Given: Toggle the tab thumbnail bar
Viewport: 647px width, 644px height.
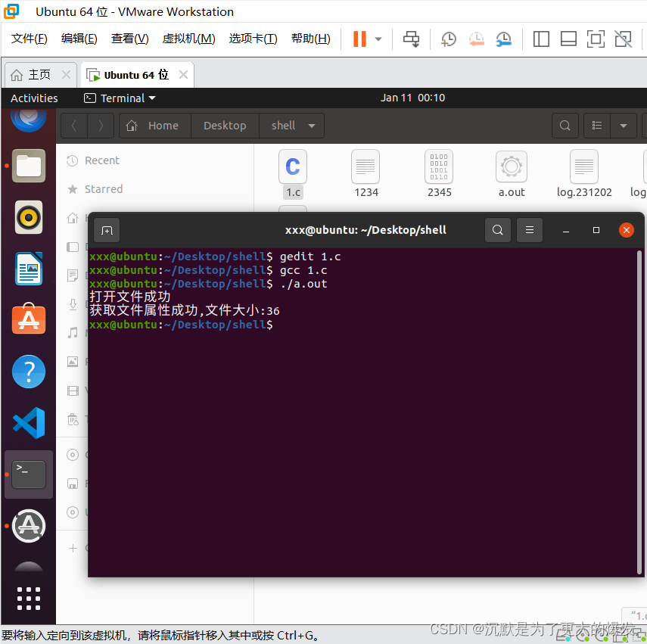Looking at the screenshot, I should 568,39.
